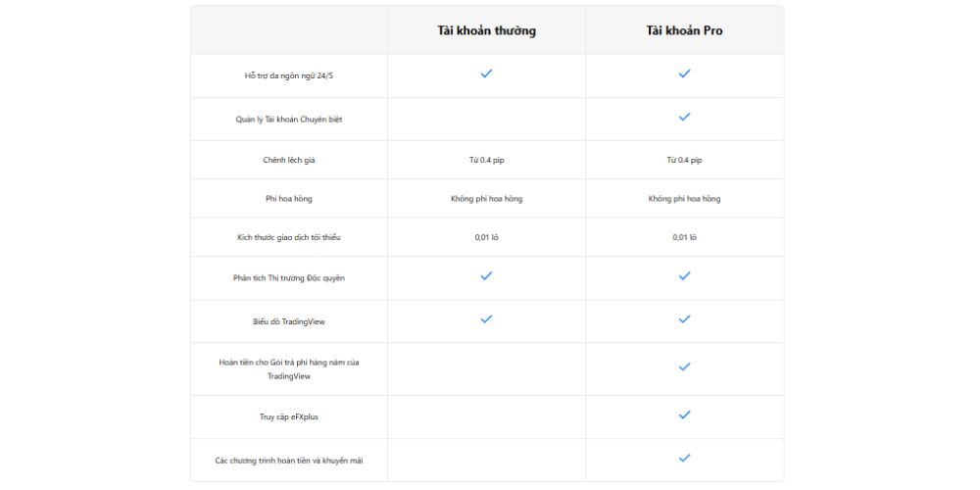The height and width of the screenshot is (490, 980).
Task: Click Từ 0.4 pip under Tài khoản thường
Action: click(486, 160)
